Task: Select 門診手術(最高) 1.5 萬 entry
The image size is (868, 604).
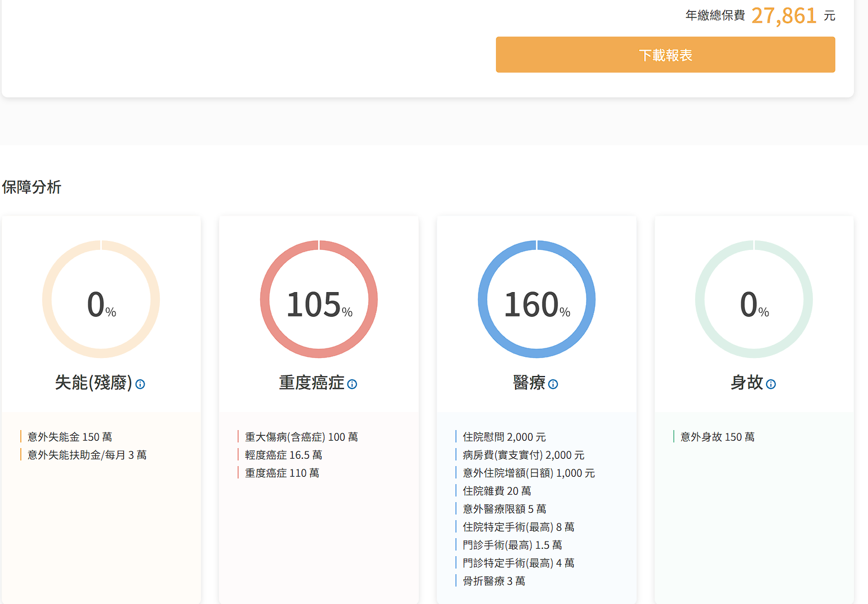Action: (x=512, y=545)
